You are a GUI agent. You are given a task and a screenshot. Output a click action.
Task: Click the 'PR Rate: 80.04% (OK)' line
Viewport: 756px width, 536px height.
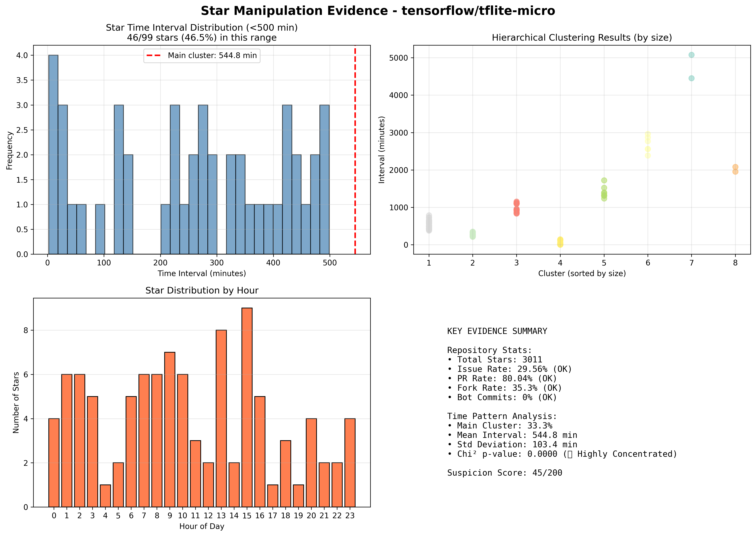(x=502, y=378)
